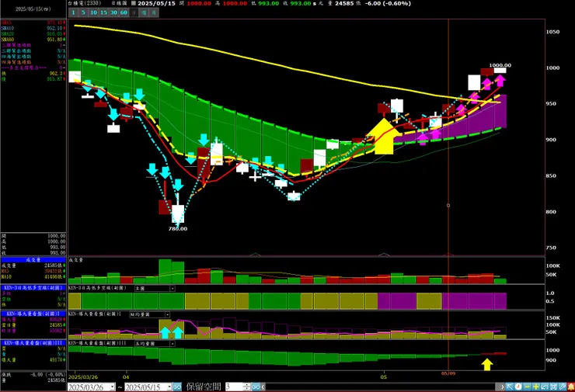Viewport: 575px width, 392px height.
Task: Open the end date 2025/05/15 dropdown
Action: (x=169, y=387)
